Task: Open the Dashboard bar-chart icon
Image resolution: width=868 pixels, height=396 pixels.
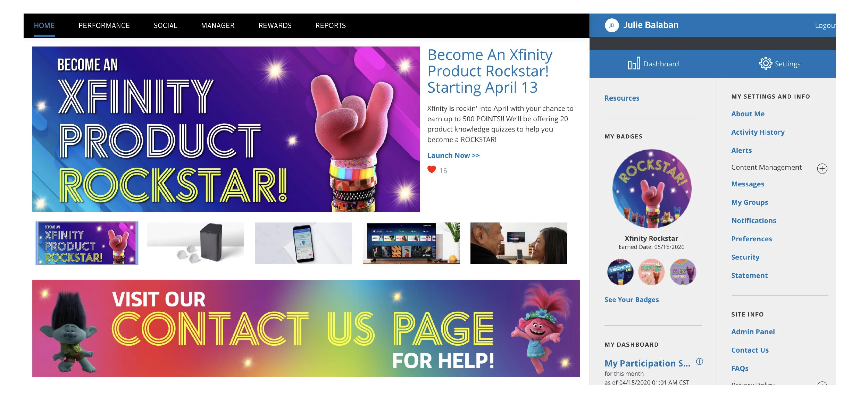Action: (x=634, y=64)
